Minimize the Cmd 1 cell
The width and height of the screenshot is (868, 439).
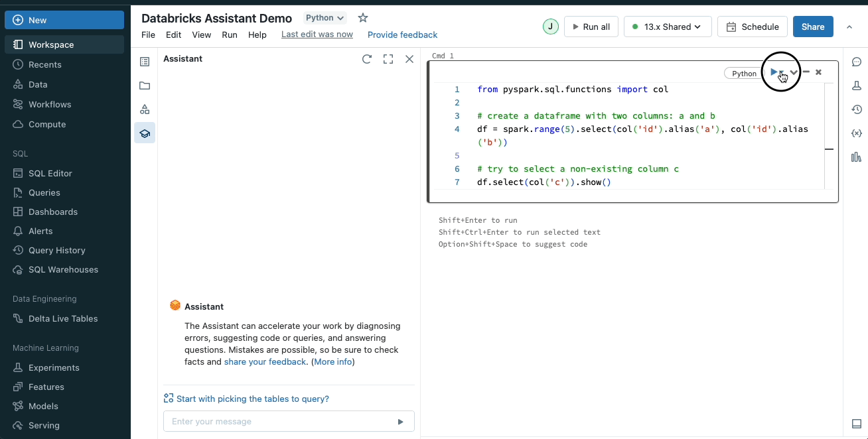(x=806, y=72)
